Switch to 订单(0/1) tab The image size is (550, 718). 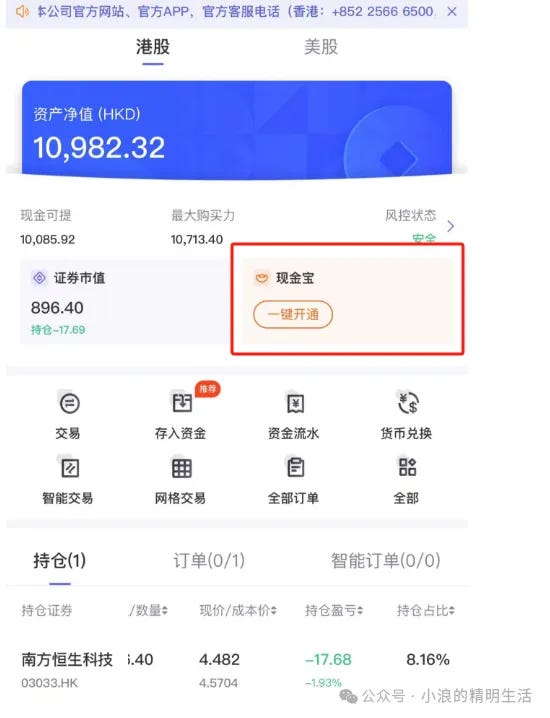pos(209,560)
